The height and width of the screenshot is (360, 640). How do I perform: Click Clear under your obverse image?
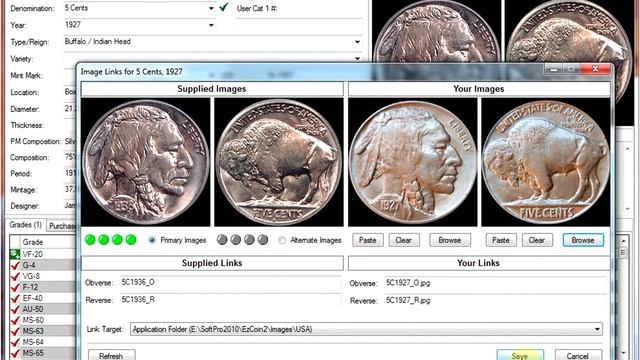click(403, 240)
